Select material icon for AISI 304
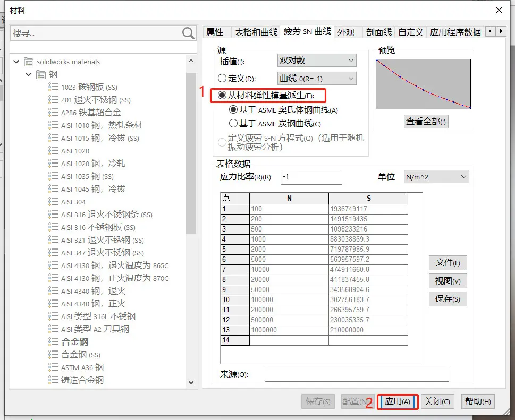The width and height of the screenshot is (515, 420). point(53,202)
